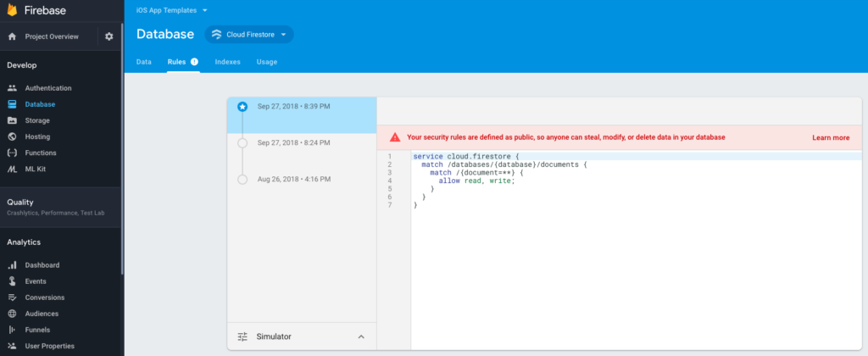Open the Cloud Firestore database selector

click(x=249, y=34)
